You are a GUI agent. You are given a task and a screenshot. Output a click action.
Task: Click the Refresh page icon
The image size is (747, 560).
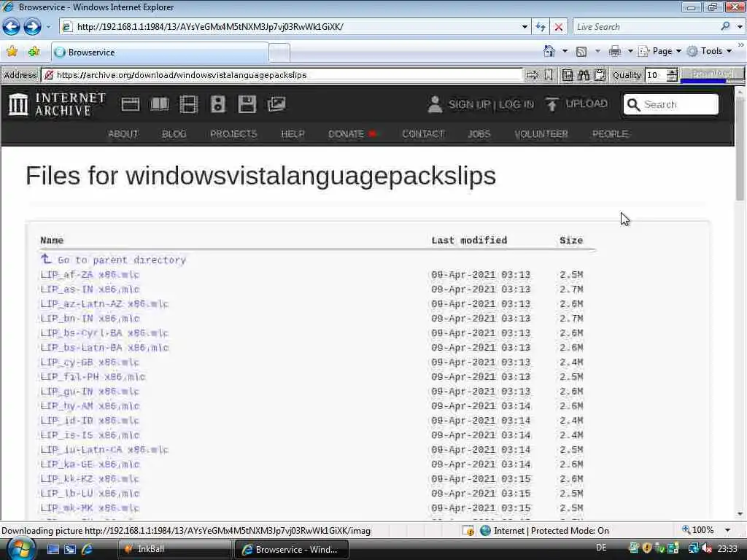(x=541, y=27)
